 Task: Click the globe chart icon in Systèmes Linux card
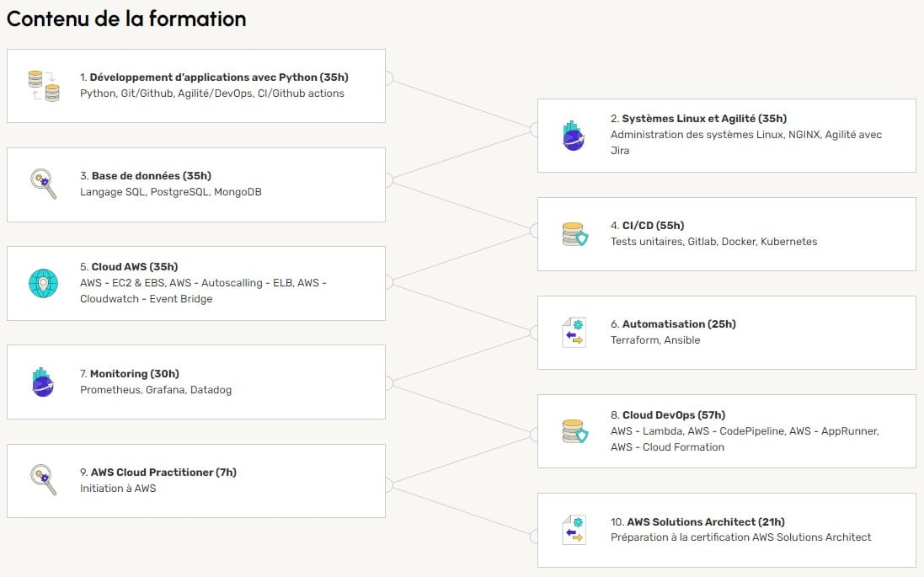pos(574,136)
